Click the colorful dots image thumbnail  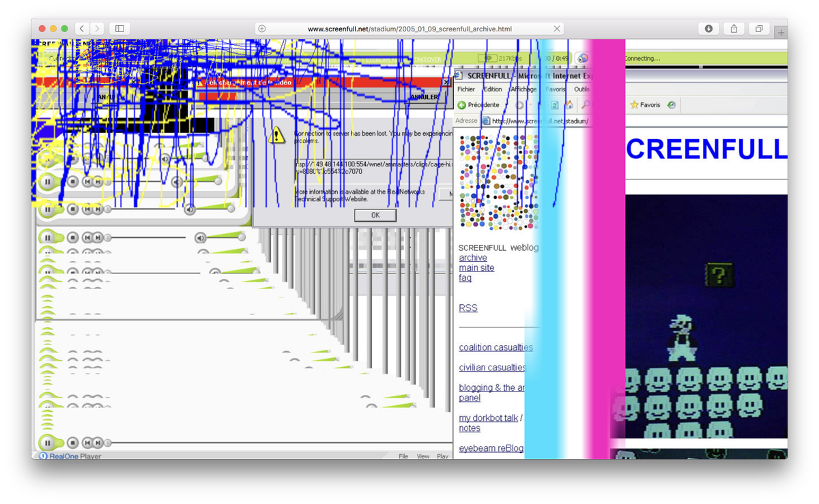(x=499, y=182)
